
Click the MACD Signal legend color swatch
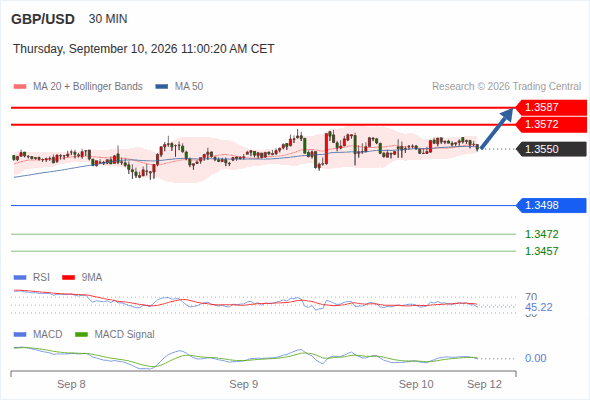[x=82, y=335]
